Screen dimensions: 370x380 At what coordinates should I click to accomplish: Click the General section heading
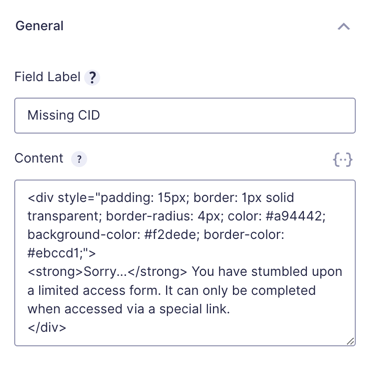(x=39, y=26)
